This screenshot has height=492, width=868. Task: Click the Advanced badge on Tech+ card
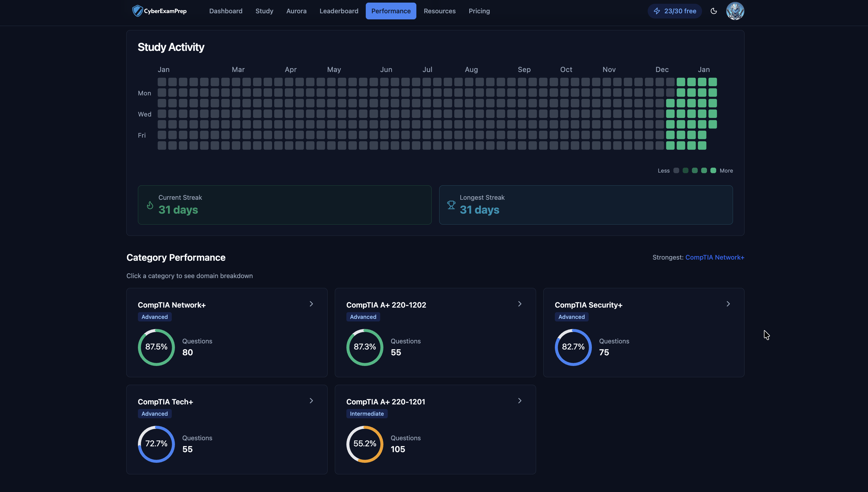coord(154,414)
